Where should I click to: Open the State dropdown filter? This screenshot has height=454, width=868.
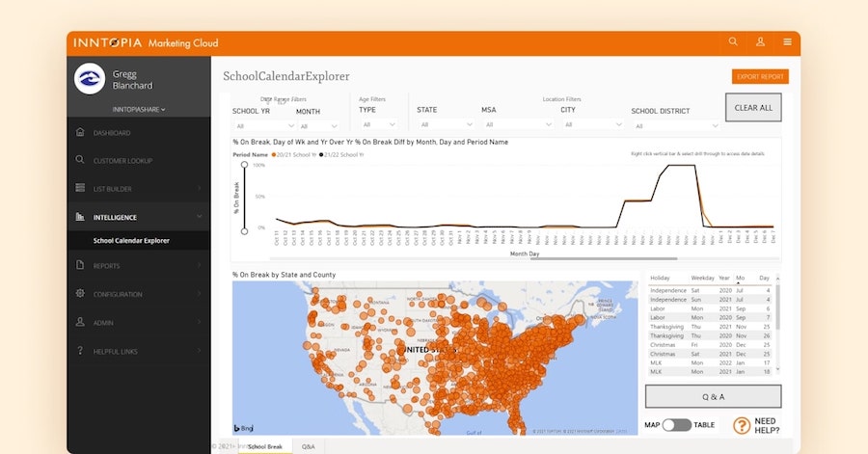click(x=443, y=124)
